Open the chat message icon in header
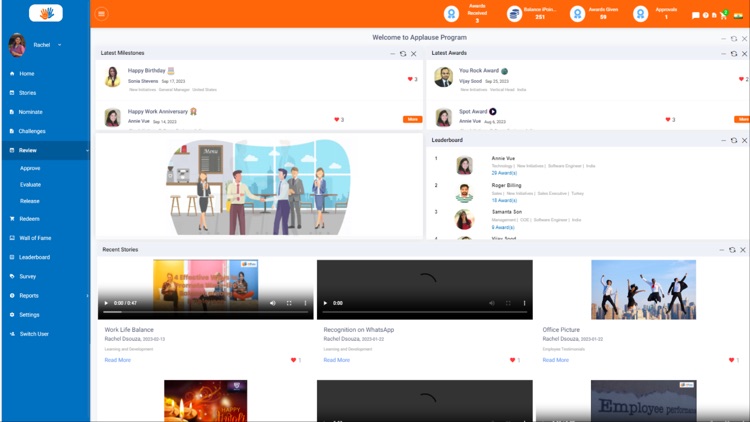Image resolution: width=750 pixels, height=422 pixels. point(695,15)
